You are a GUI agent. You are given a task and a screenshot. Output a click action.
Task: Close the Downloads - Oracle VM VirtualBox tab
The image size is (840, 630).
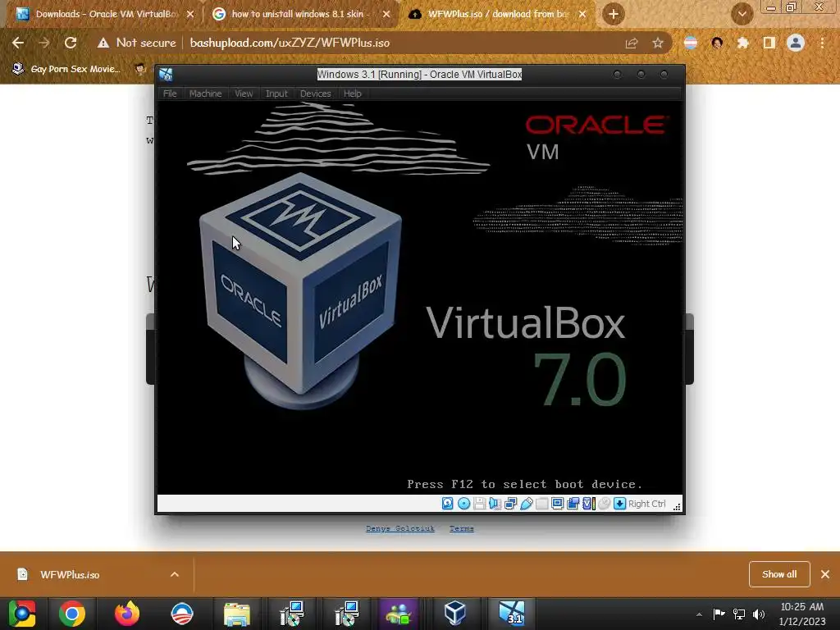pos(190,14)
